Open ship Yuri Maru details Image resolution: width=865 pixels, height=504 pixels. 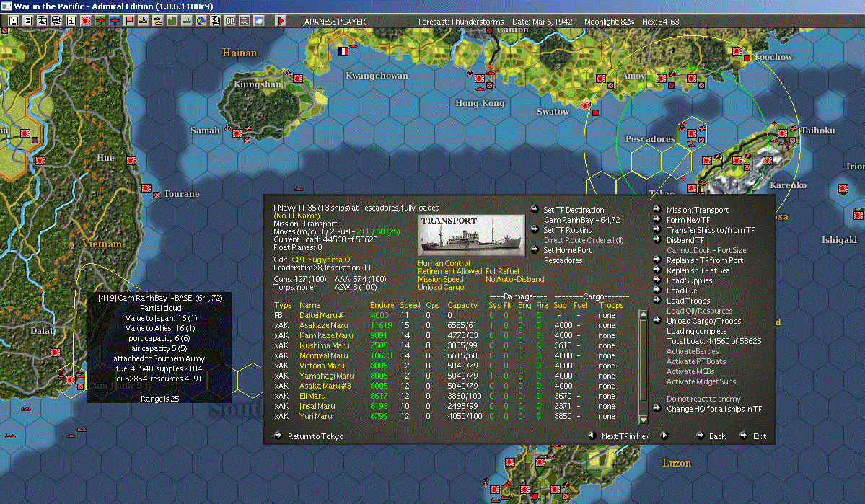[315, 416]
